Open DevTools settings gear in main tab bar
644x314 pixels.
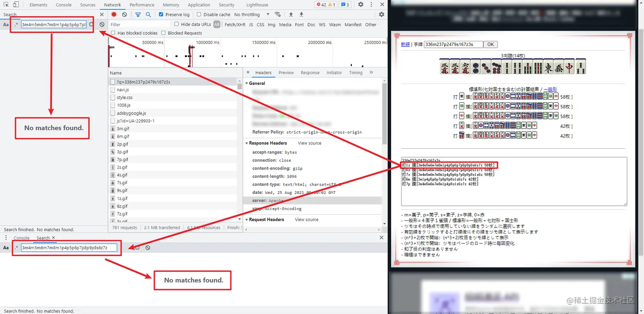[361, 5]
